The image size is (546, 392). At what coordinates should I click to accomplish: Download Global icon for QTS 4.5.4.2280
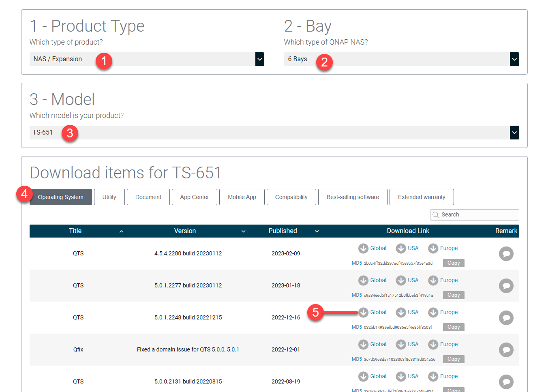click(363, 248)
